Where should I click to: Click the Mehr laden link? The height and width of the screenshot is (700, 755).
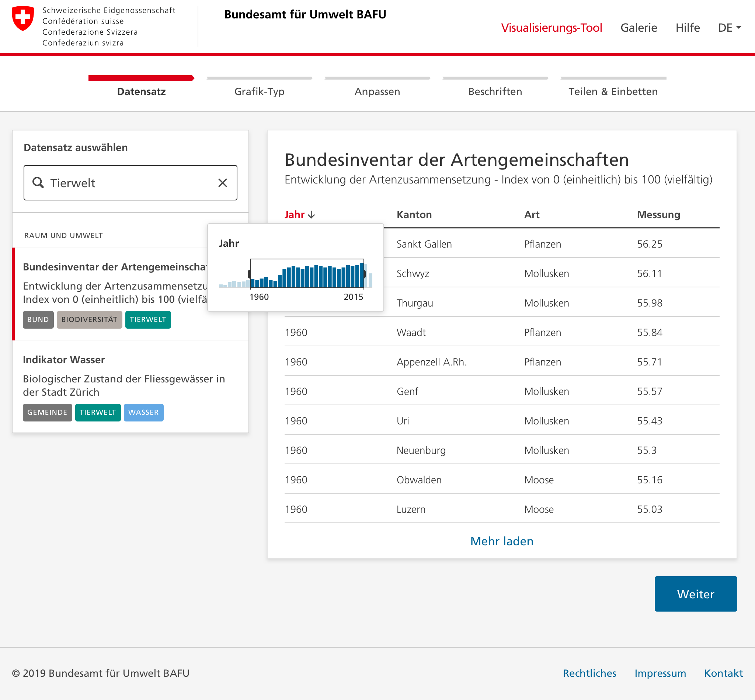501,541
